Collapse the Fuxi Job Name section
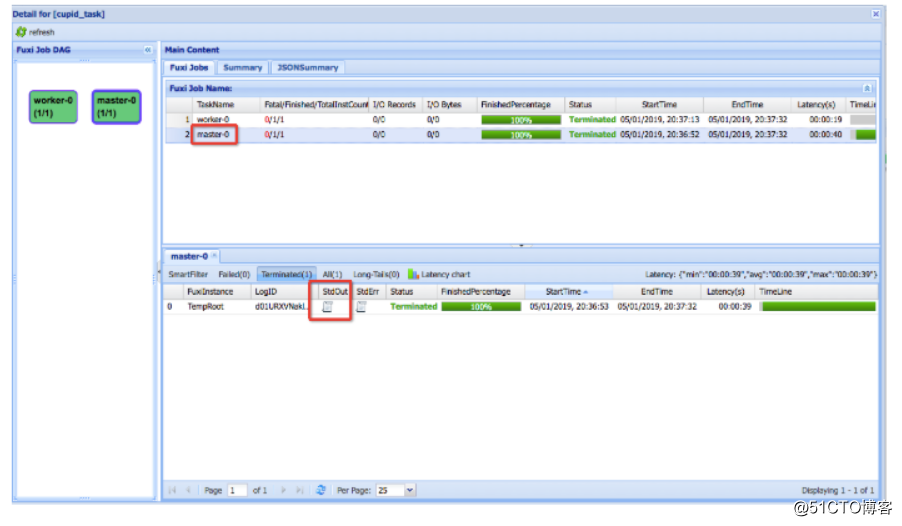The image size is (902, 526). click(x=867, y=88)
